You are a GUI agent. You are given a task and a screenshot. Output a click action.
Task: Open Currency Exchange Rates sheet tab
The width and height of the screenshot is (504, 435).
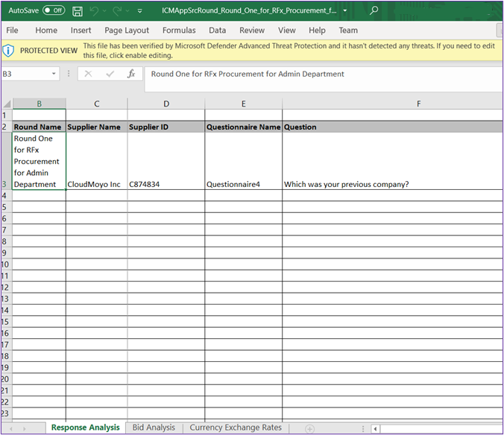(x=236, y=428)
